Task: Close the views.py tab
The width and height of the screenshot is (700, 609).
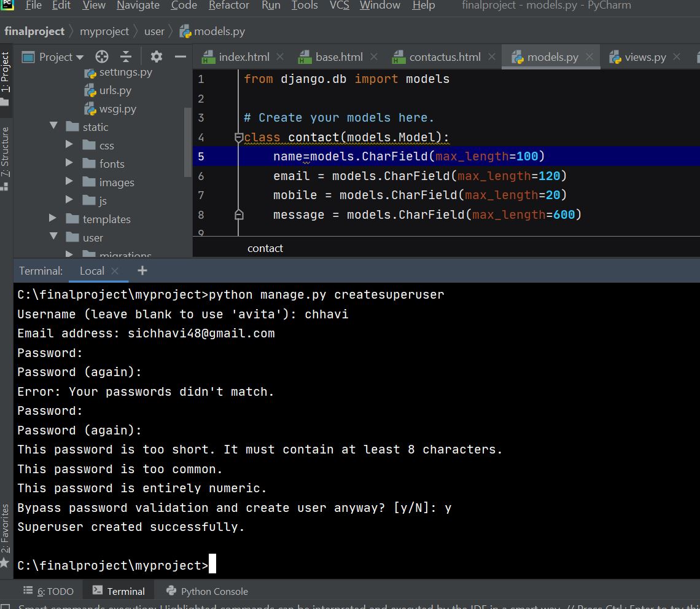Action: point(677,57)
